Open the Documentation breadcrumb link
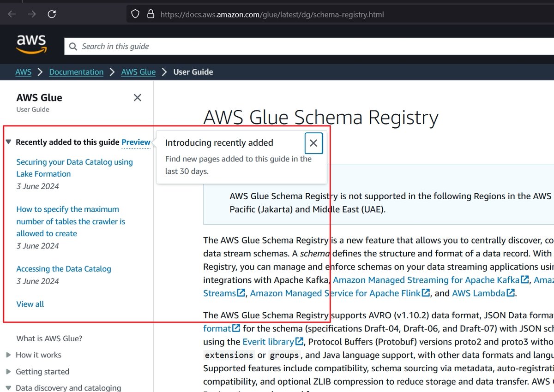554x392 pixels. coord(76,72)
